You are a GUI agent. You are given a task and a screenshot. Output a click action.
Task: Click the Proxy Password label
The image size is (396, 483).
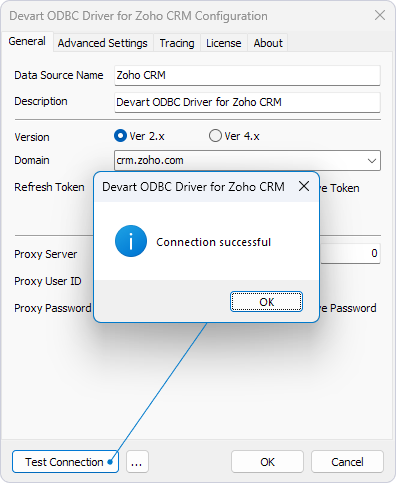point(53,308)
